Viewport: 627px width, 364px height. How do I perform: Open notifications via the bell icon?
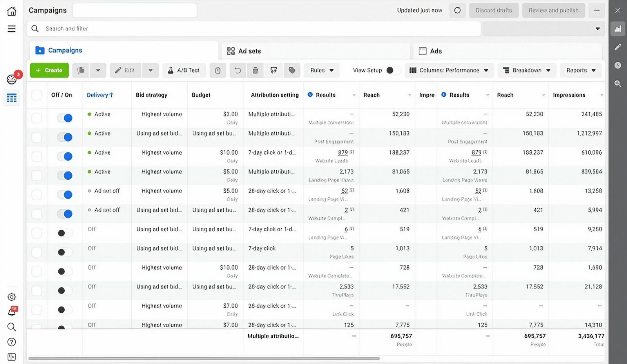click(11, 312)
